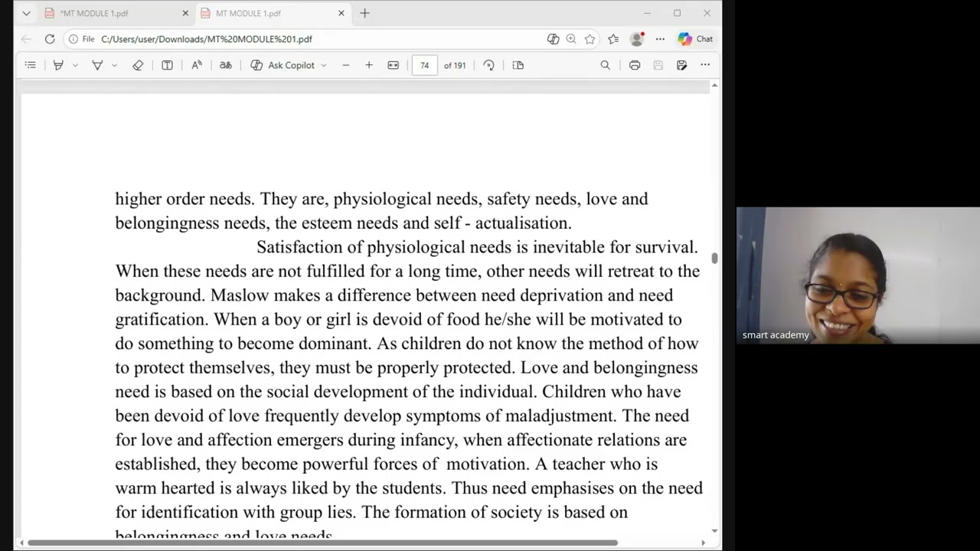Viewport: 980px width, 551px height.
Task: Zoom out the PDF with minus
Action: (x=346, y=65)
